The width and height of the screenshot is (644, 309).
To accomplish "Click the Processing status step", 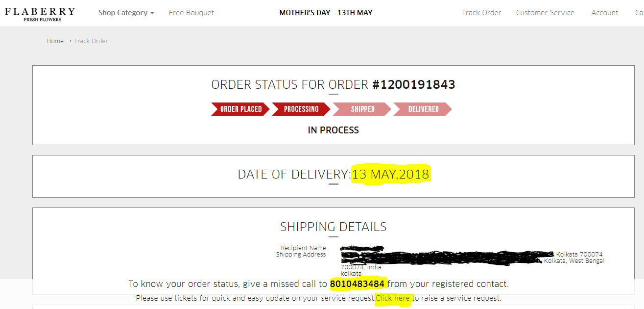I will click(x=301, y=109).
